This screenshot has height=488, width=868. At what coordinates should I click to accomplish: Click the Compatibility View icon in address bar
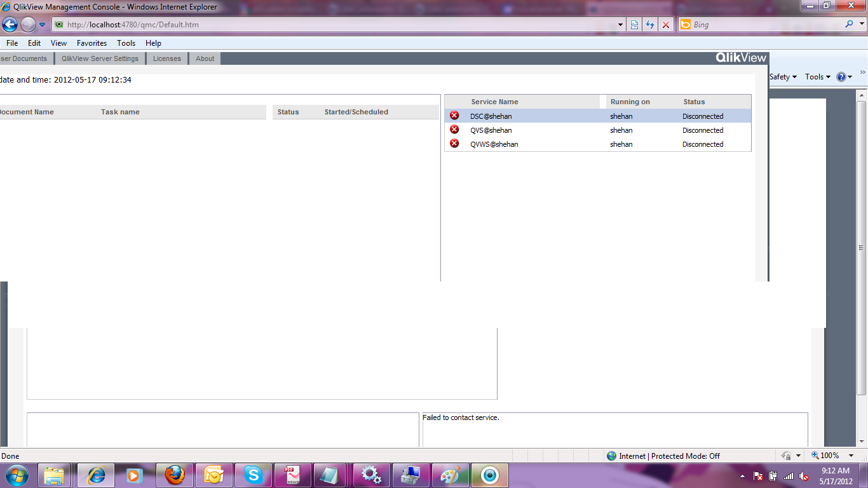pos(634,25)
